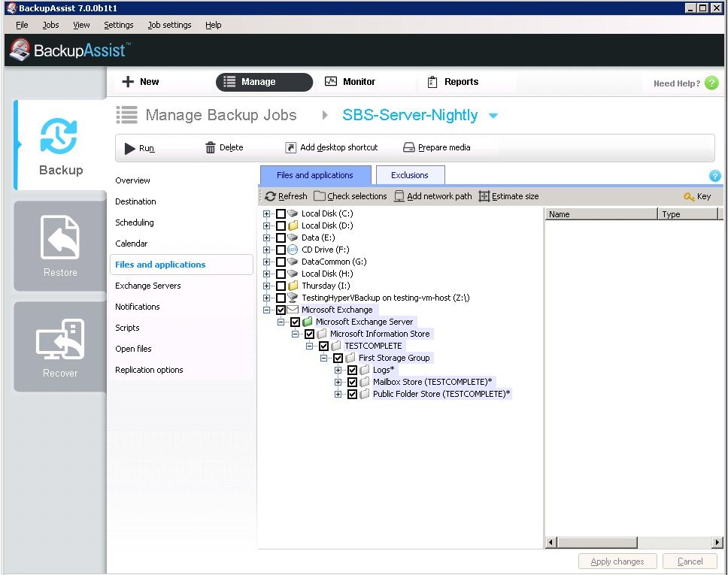Viewport: 728px width, 575px height.
Task: Click the Delete trash can icon
Action: [211, 147]
